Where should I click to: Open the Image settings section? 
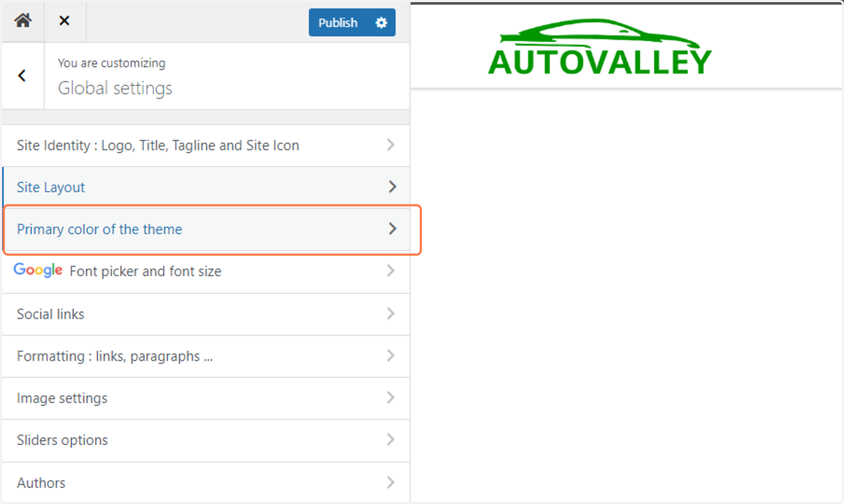point(205,399)
